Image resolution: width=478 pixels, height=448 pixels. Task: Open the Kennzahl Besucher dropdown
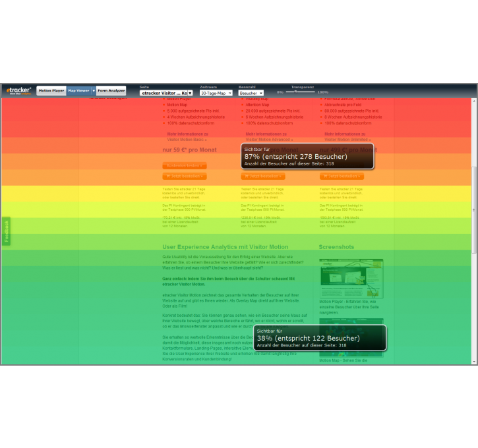[x=251, y=93]
